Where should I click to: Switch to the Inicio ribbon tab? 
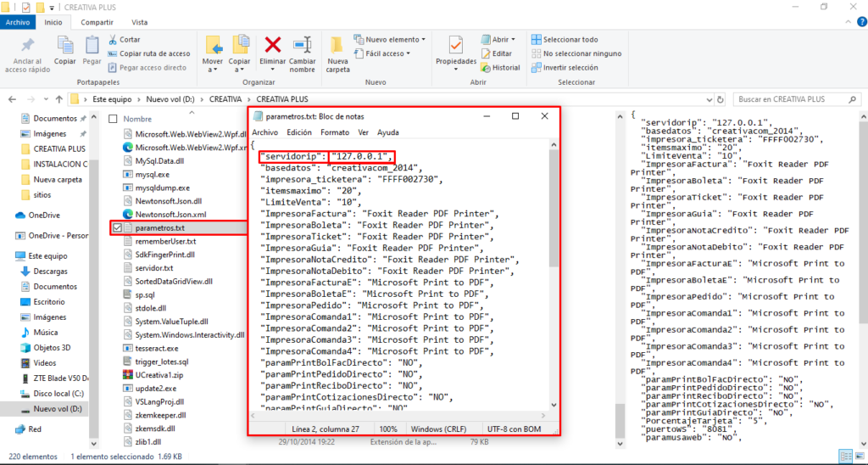click(x=53, y=22)
